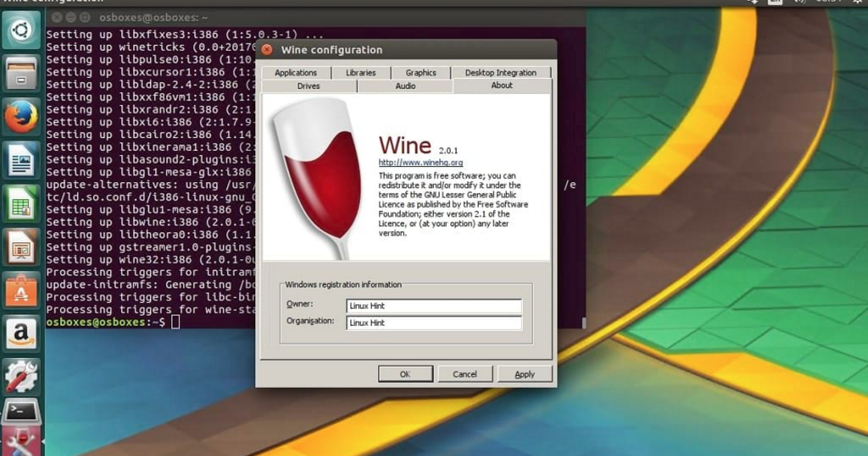Click the Owner input field
This screenshot has height=456, width=868.
pos(434,306)
